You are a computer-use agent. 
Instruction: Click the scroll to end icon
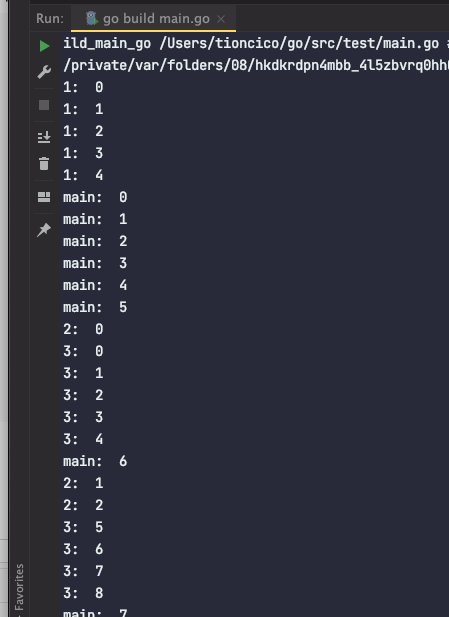click(44, 137)
